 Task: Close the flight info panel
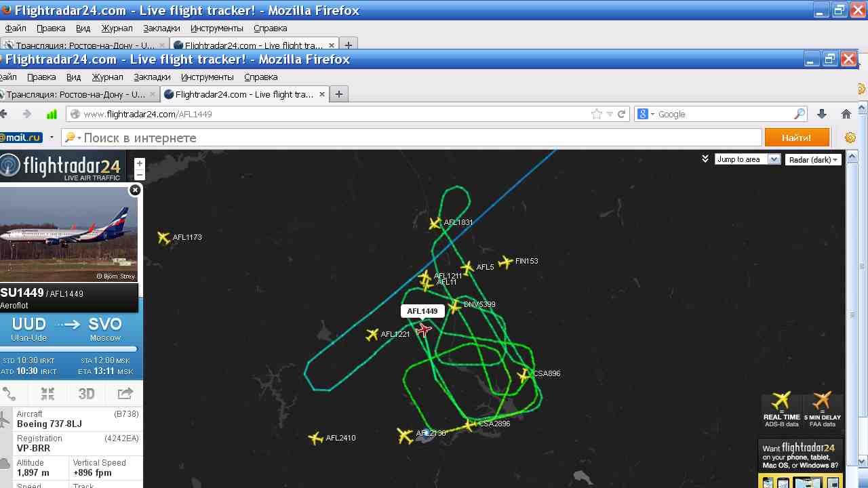135,190
